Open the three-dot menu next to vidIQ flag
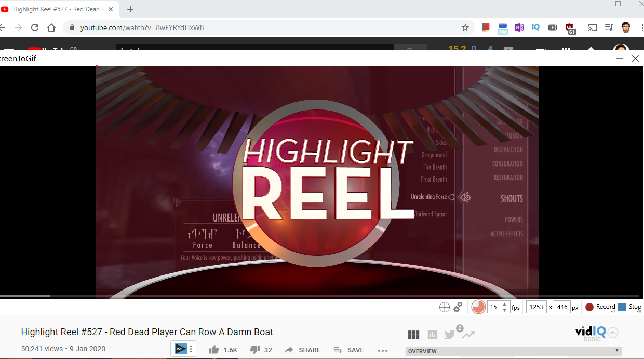Image resolution: width=644 pixels, height=359 pixels. (x=191, y=349)
